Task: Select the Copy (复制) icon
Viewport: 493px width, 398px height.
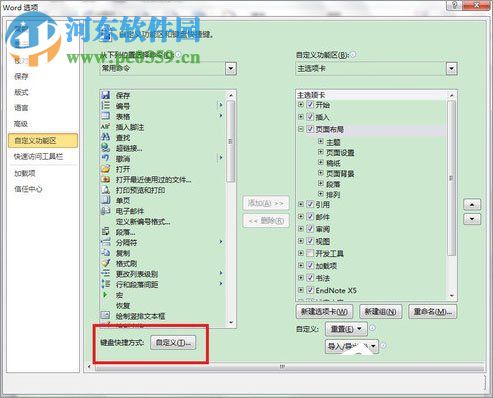Action: coord(105,253)
